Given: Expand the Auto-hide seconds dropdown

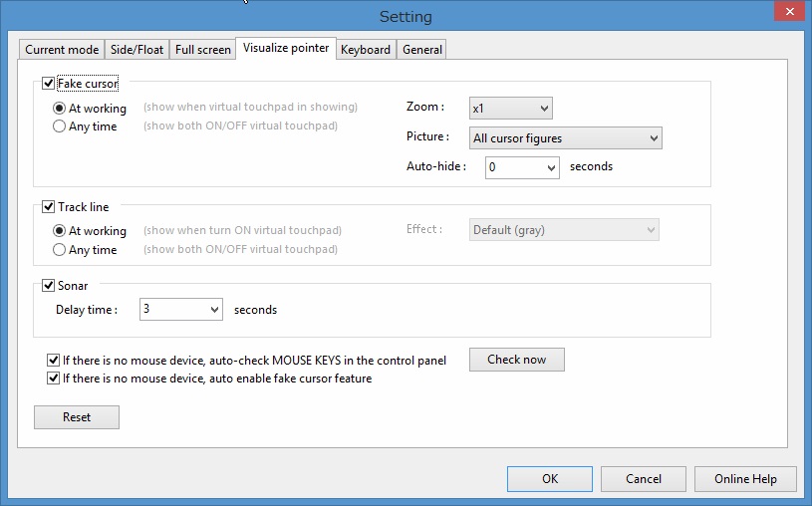Looking at the screenshot, I should [522, 167].
